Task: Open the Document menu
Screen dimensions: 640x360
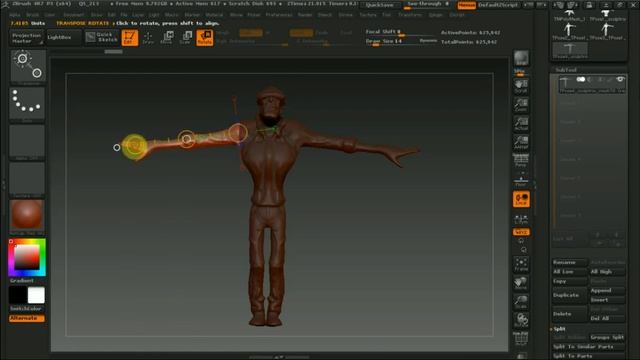Action: pyautogui.click(x=73, y=15)
